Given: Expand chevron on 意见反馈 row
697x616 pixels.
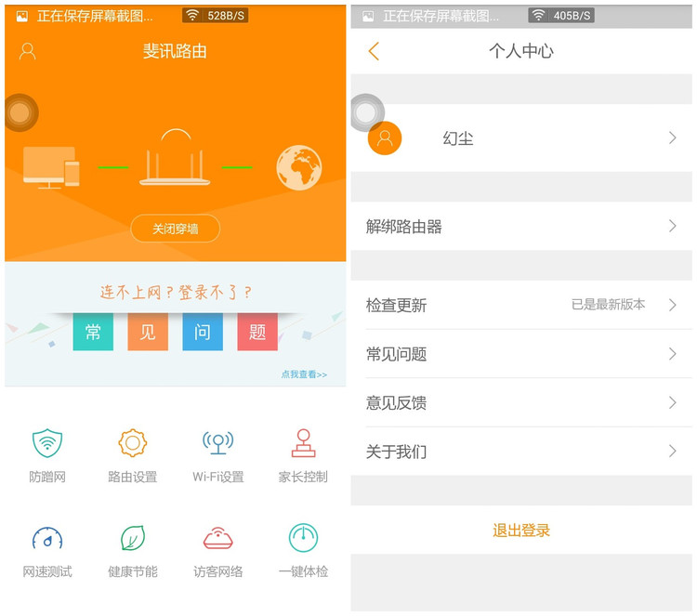Looking at the screenshot, I should (x=673, y=402).
